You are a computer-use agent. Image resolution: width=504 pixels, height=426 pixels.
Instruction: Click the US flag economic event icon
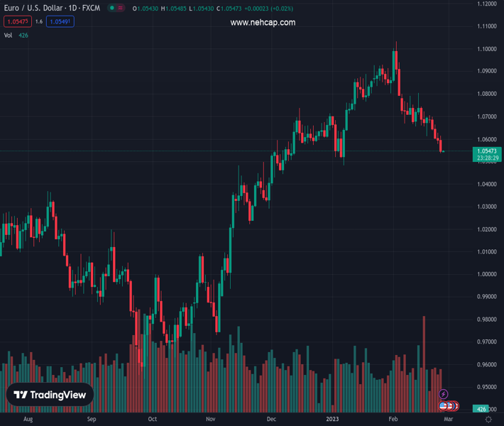click(x=443, y=406)
